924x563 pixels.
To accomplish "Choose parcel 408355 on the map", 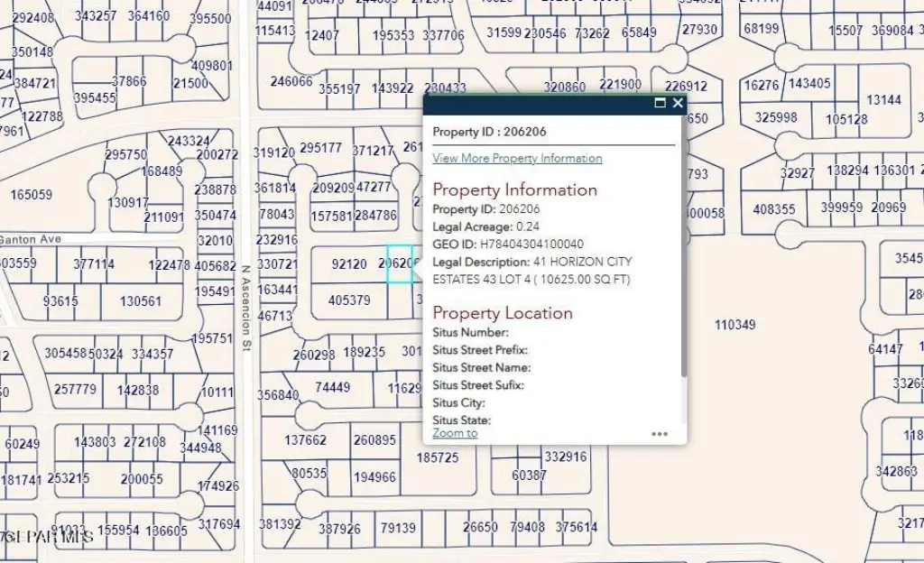I will [773, 209].
